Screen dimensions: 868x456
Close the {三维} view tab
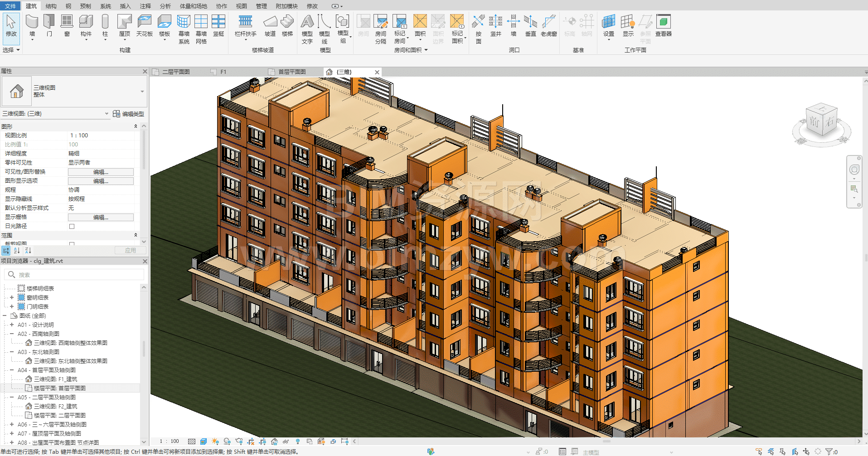point(377,72)
